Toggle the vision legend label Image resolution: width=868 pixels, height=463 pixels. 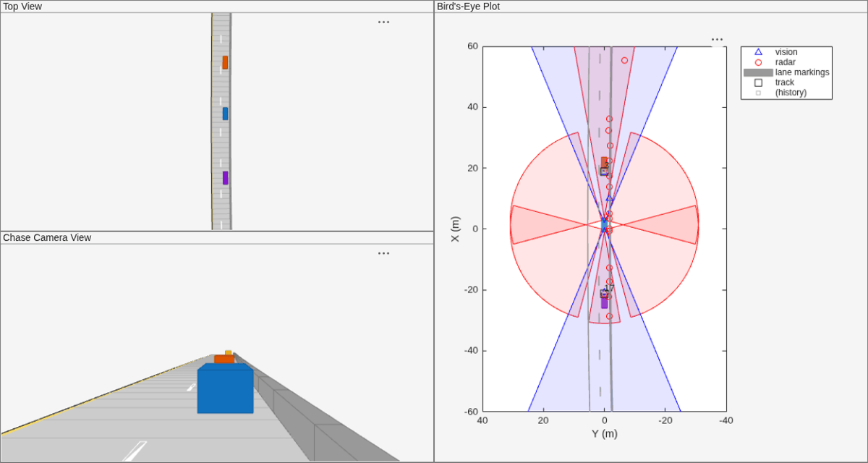786,52
